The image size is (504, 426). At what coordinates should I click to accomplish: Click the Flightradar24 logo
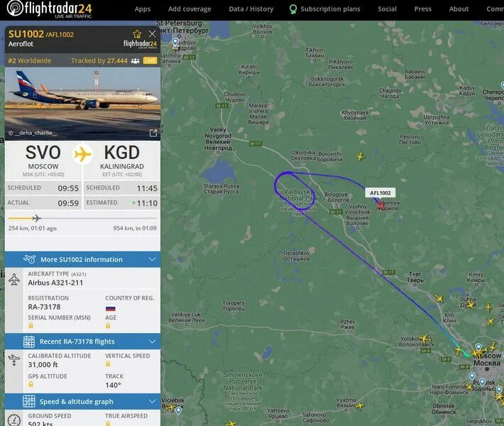pyautogui.click(x=49, y=9)
